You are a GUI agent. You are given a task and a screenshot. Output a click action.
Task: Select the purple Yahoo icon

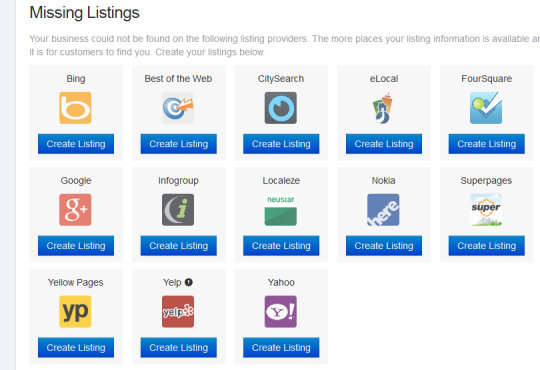(281, 311)
